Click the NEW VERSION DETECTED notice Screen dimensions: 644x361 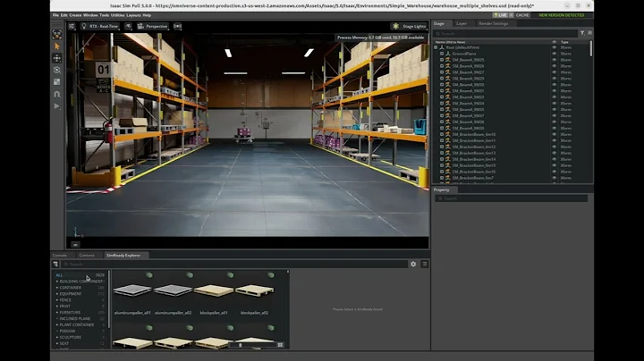[561, 15]
